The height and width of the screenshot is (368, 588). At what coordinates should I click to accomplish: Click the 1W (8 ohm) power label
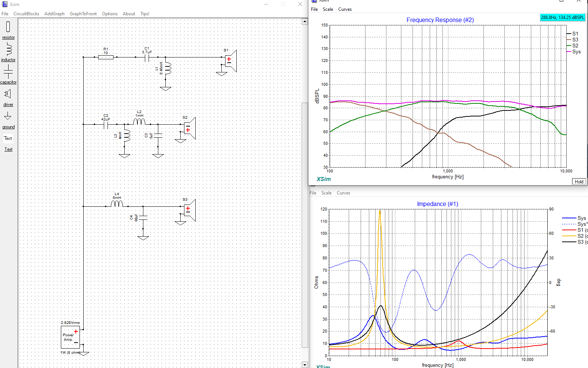coord(70,353)
